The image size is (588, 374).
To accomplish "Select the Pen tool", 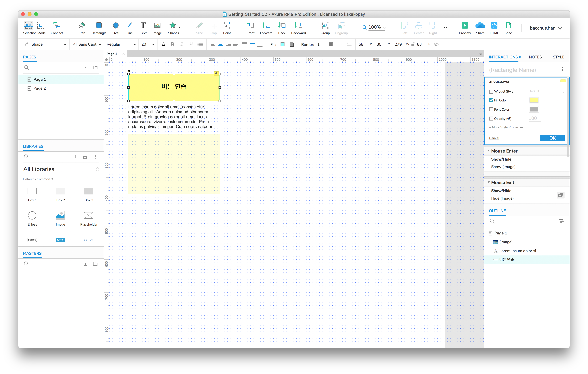I will [x=82, y=25].
